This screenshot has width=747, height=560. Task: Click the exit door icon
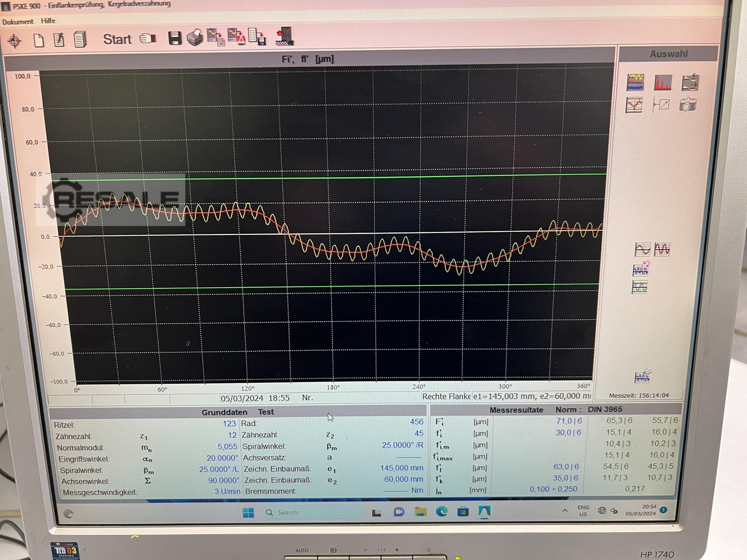285,36
